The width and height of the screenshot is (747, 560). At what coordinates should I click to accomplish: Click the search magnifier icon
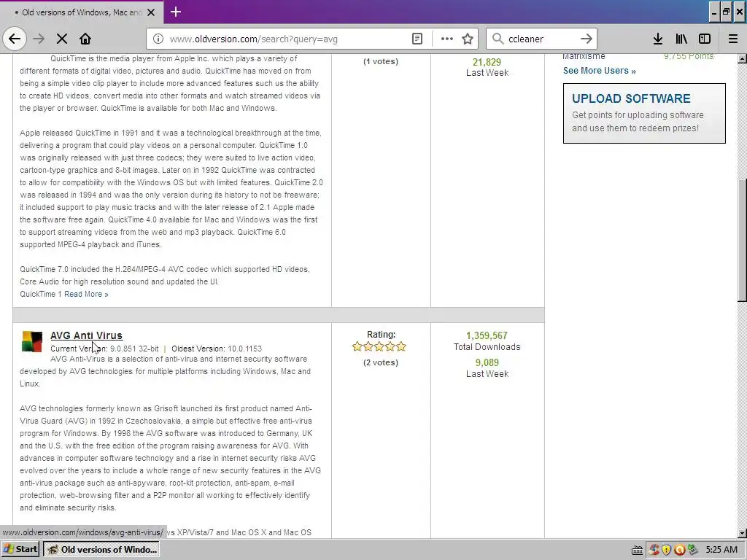pyautogui.click(x=498, y=39)
